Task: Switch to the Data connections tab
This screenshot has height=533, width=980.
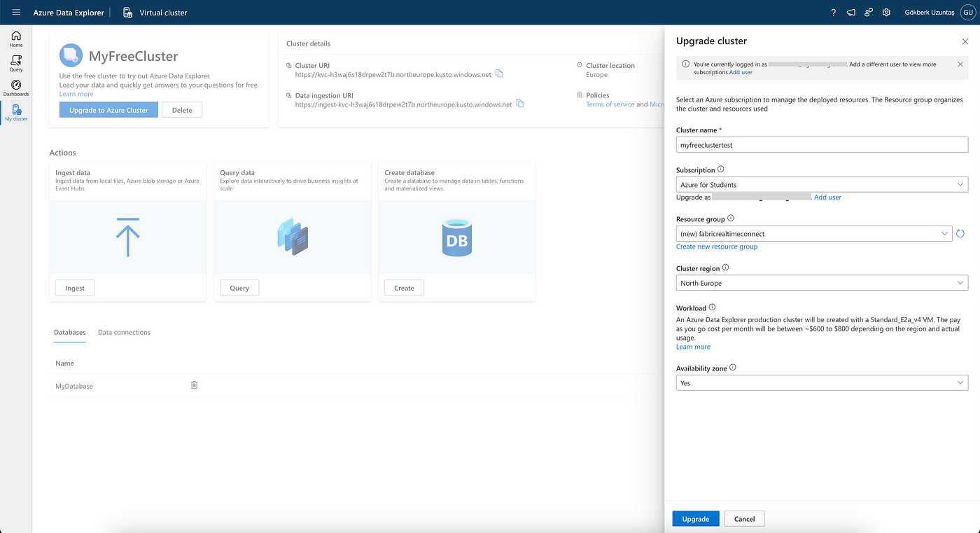Action: 124,332
